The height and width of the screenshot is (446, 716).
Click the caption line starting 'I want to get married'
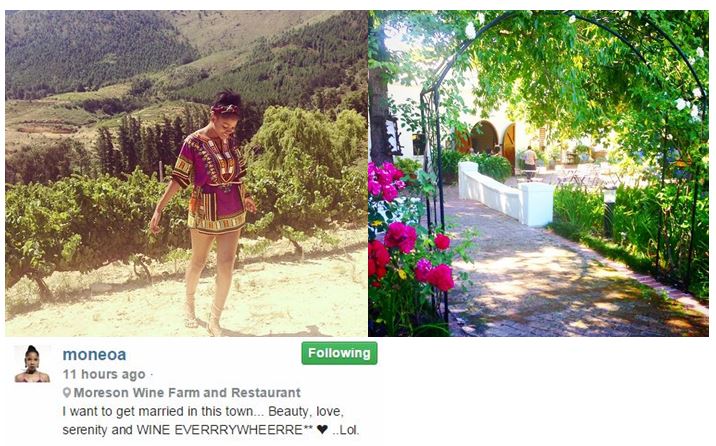coord(203,411)
